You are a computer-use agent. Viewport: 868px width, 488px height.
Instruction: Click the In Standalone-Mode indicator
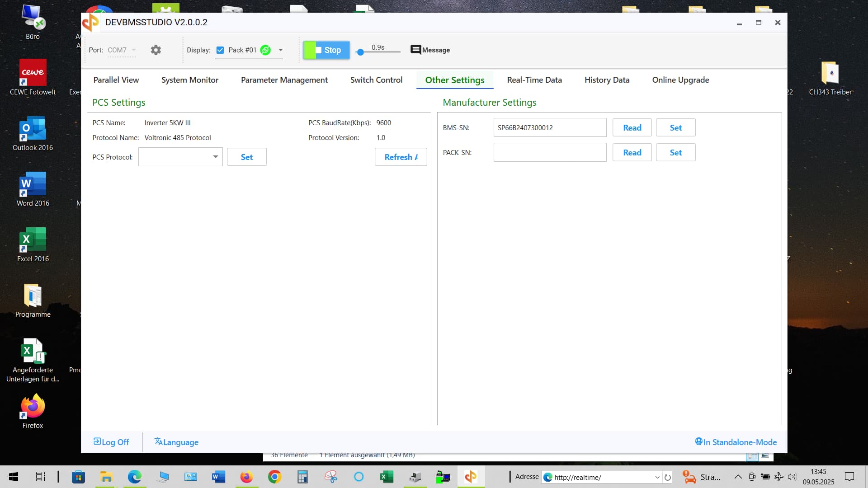(x=736, y=442)
